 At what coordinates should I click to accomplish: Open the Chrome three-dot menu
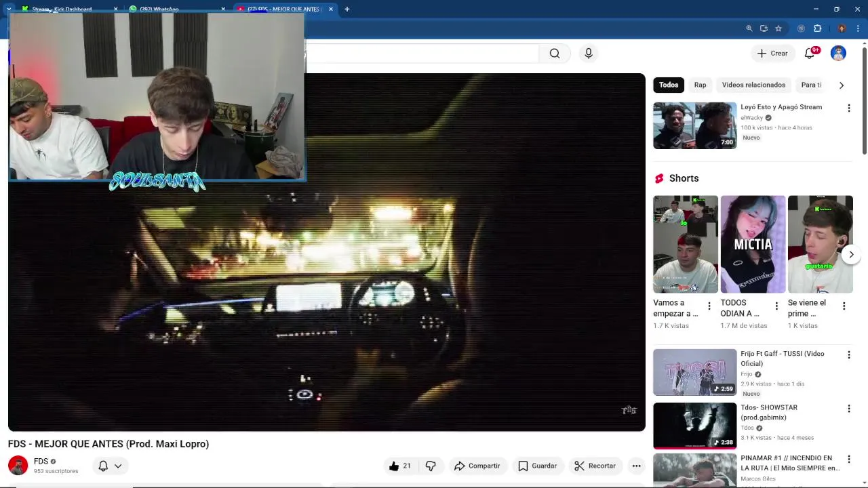tap(858, 28)
